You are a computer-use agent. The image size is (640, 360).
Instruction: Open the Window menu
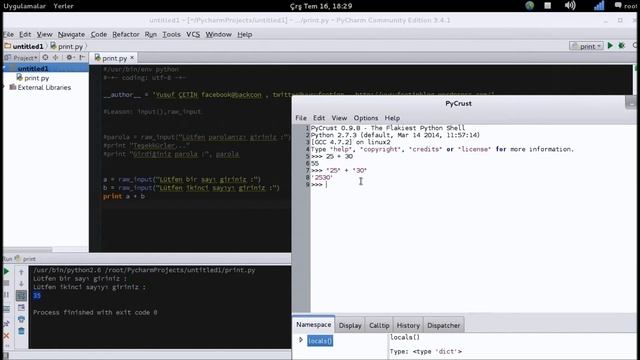tap(218, 34)
